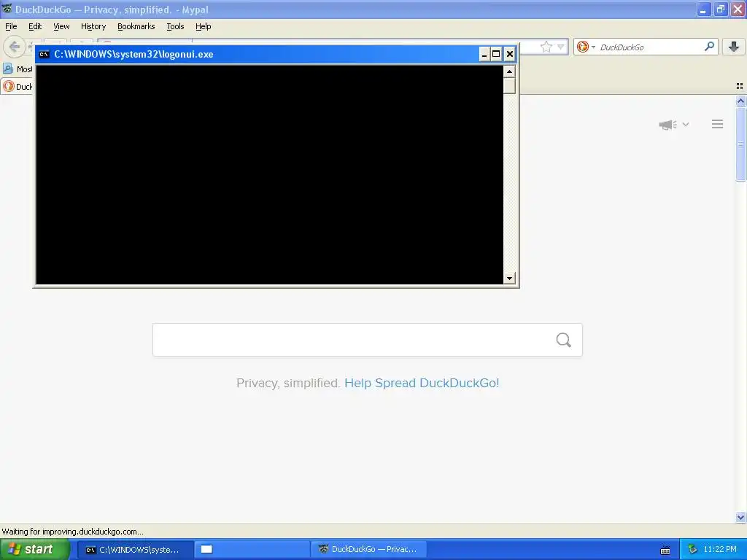
Task: Click the unnamed blank taskbar window button
Action: tap(252, 550)
